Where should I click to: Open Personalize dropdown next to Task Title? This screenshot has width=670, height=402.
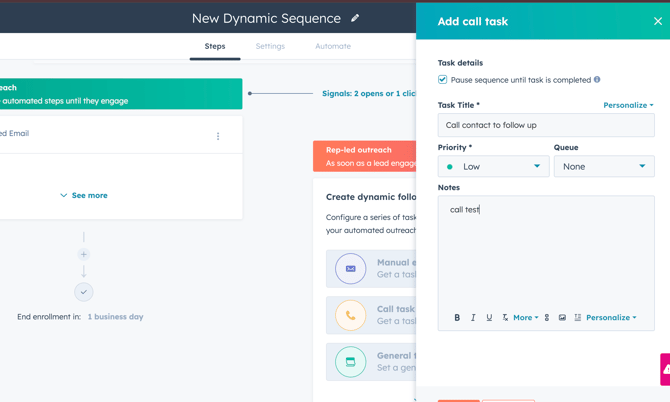click(628, 105)
